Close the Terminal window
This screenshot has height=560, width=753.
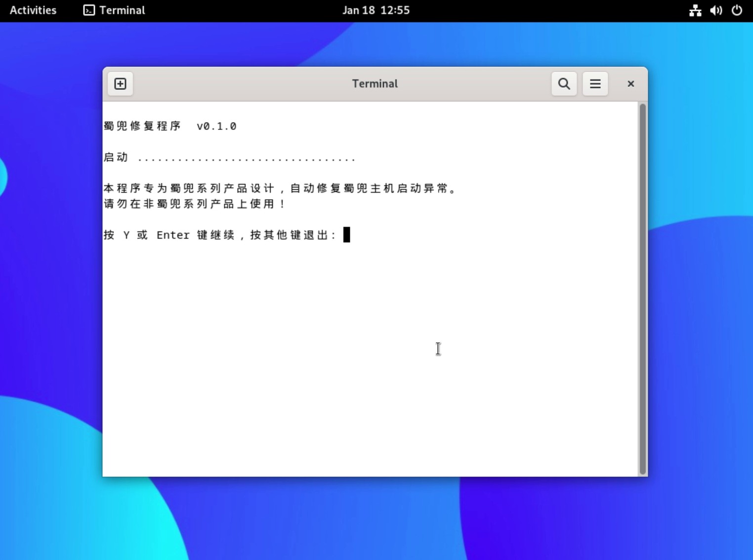pyautogui.click(x=630, y=84)
